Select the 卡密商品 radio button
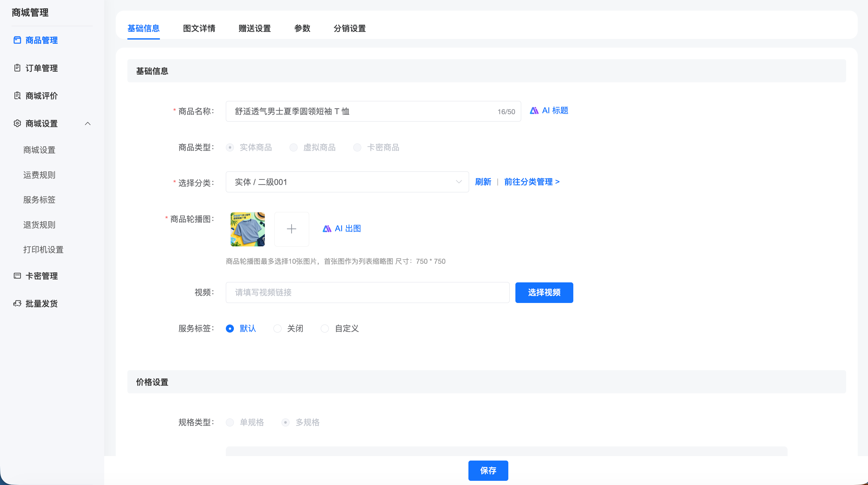 (357, 148)
